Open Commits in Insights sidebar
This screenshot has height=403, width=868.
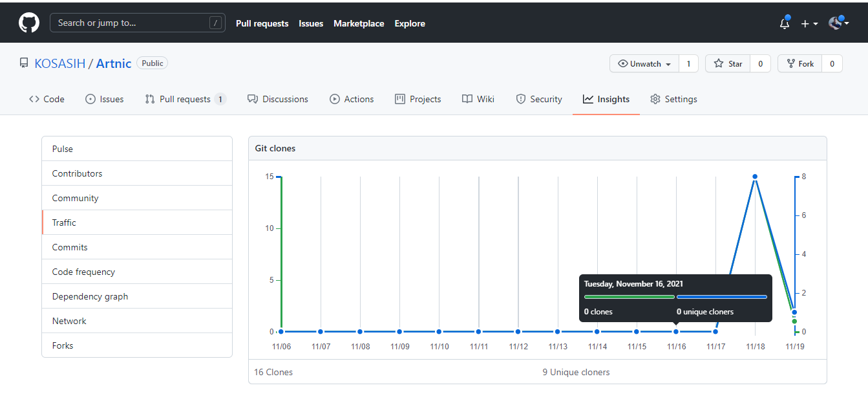137,247
